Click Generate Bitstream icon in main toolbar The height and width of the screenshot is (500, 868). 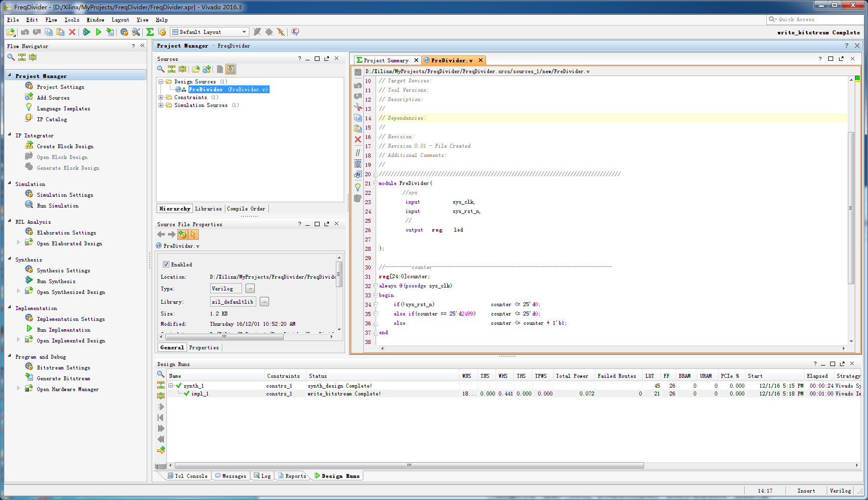coord(110,32)
